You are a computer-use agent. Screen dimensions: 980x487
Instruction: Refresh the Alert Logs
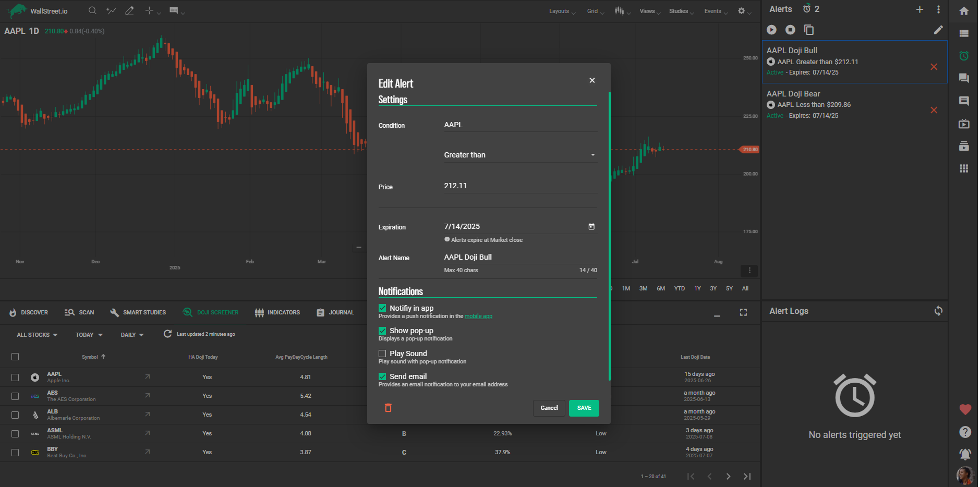(938, 311)
